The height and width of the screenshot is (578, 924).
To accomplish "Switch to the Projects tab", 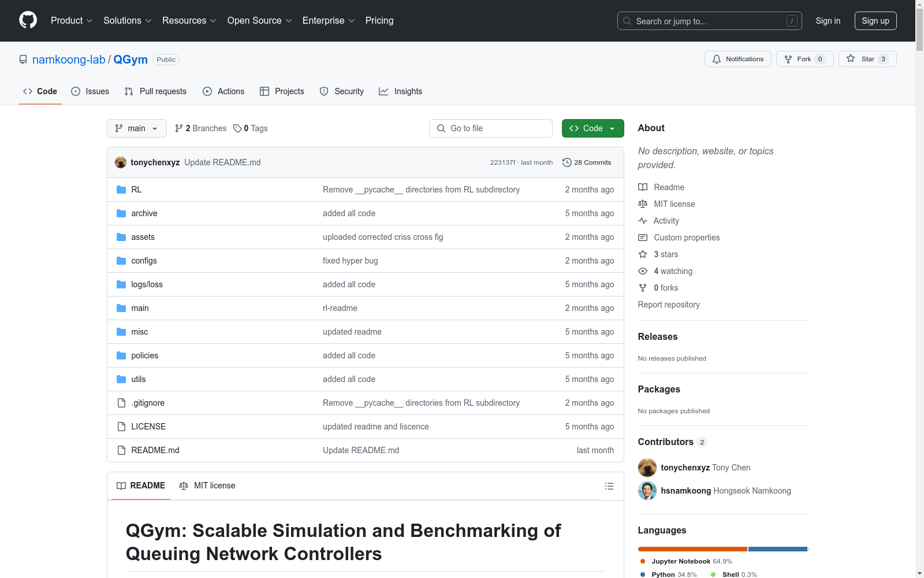I will [282, 91].
